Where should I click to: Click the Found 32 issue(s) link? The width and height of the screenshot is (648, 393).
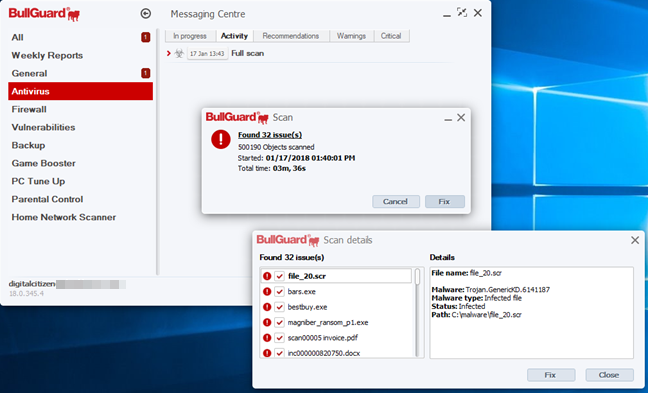click(x=270, y=135)
